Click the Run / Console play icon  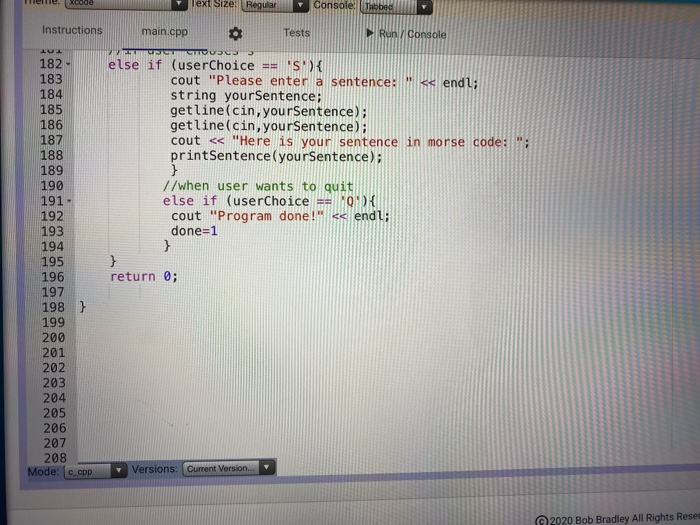click(x=370, y=33)
